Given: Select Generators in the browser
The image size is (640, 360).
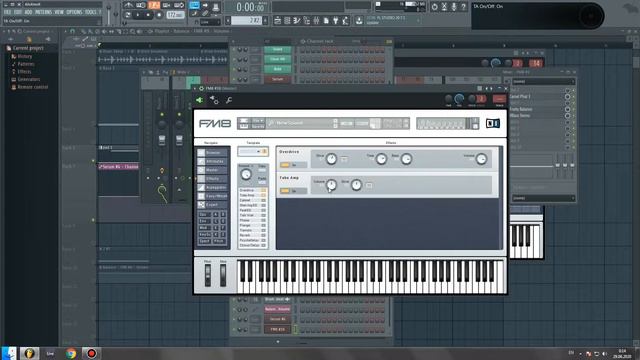Looking at the screenshot, I should [29, 79].
